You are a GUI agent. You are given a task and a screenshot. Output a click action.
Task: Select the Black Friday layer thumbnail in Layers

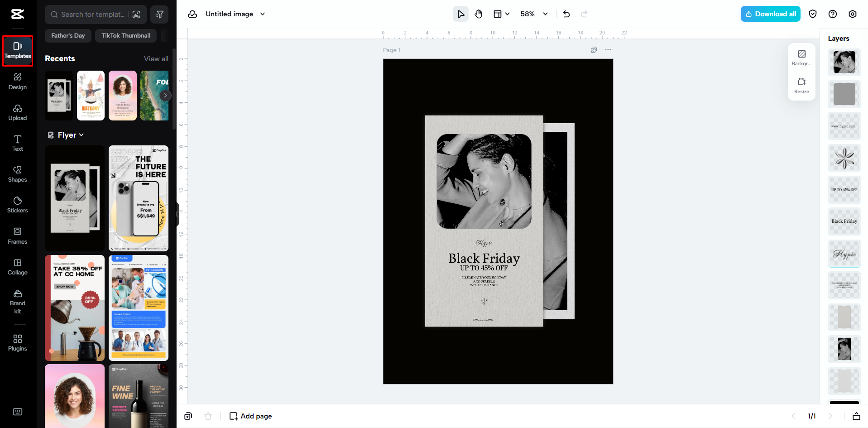coord(844,221)
